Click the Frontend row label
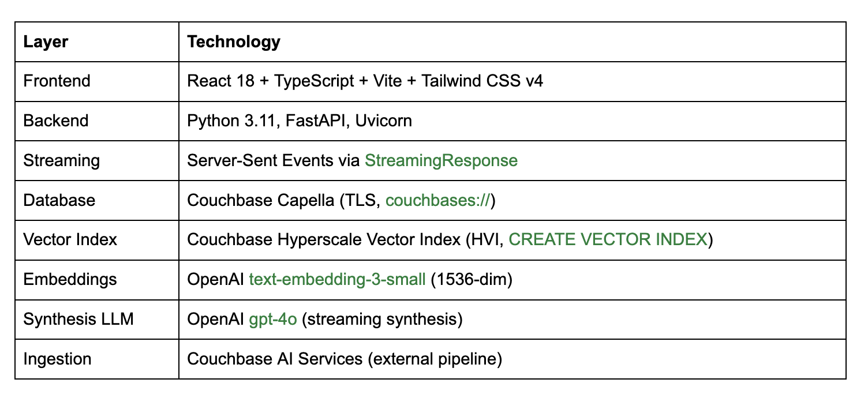The width and height of the screenshot is (868, 398). [57, 81]
